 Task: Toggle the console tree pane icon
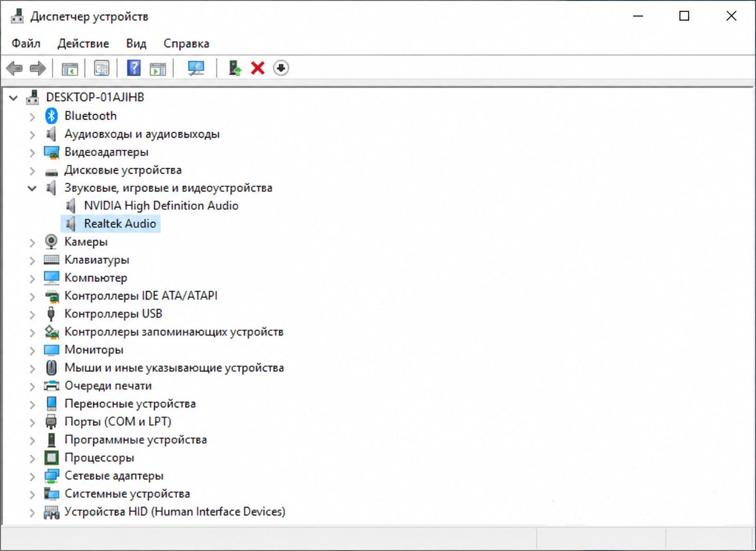click(x=69, y=68)
